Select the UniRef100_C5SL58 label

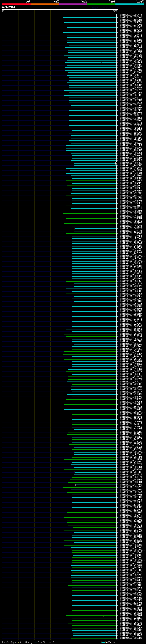(x=131, y=281)
